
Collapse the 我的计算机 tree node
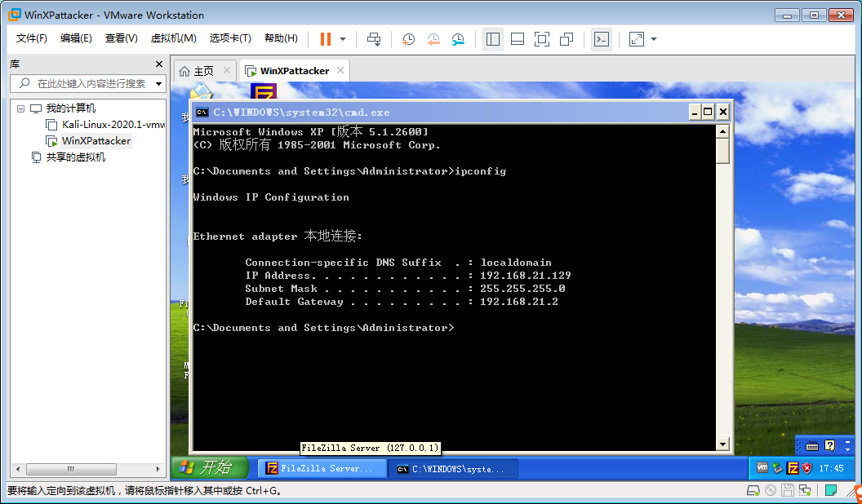[x=21, y=108]
